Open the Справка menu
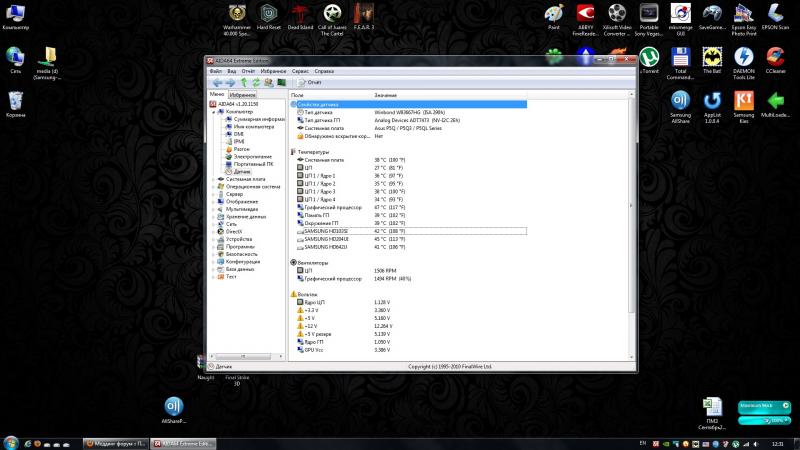The height and width of the screenshot is (450, 800). point(324,71)
